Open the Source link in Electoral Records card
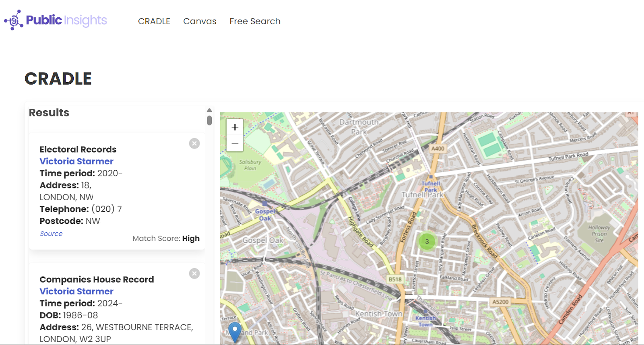 click(51, 233)
